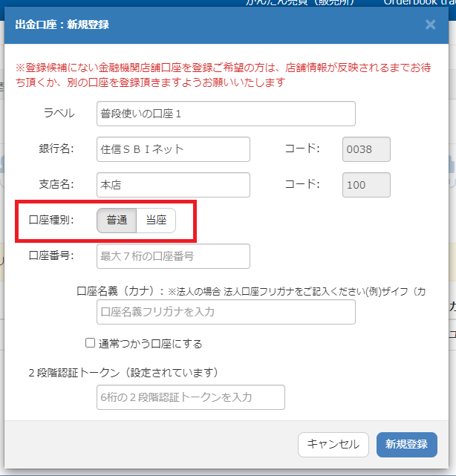Click the 2段階認証トークン（設定されています） label

[x=123, y=373]
